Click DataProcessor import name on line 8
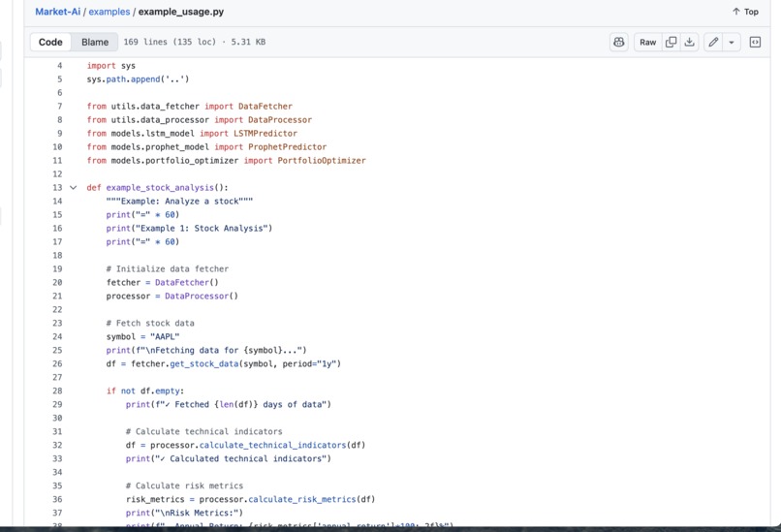The height and width of the screenshot is (532, 781). coord(280,120)
